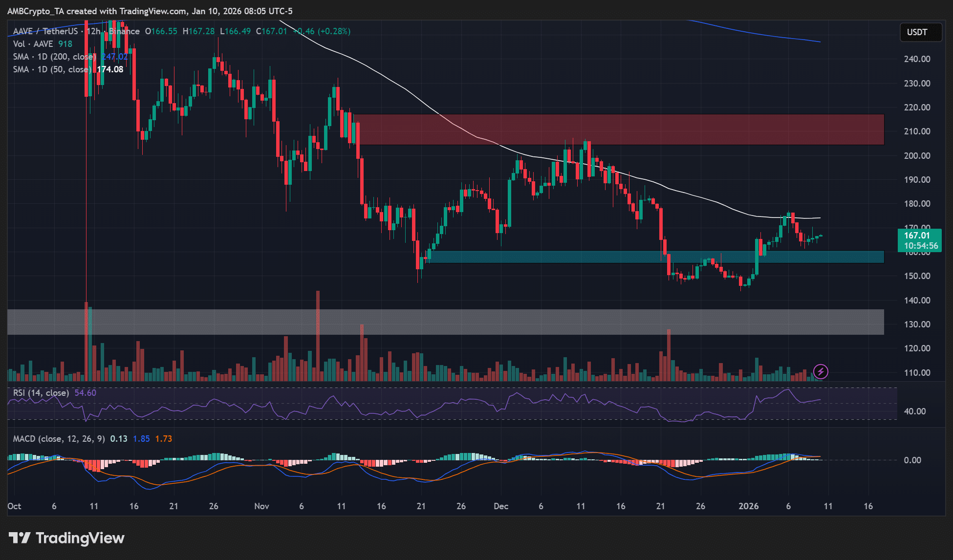Image resolution: width=953 pixels, height=560 pixels.
Task: Click the USDT price scale button
Action: coord(921,32)
